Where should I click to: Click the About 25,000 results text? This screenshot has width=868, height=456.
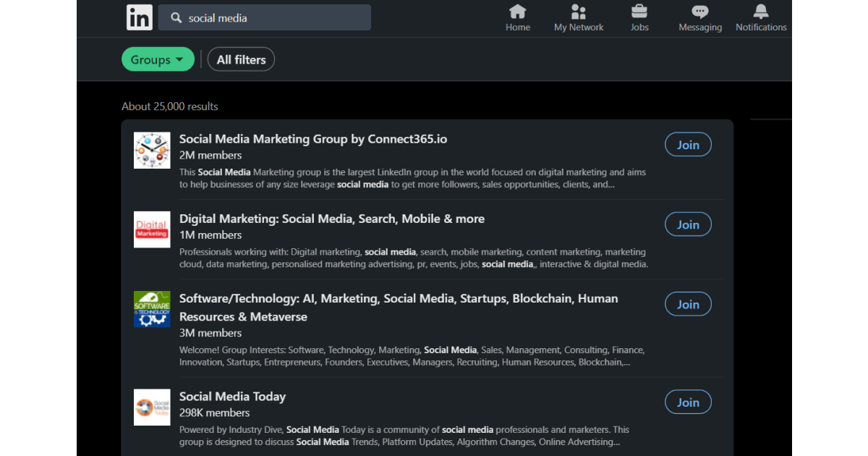170,106
